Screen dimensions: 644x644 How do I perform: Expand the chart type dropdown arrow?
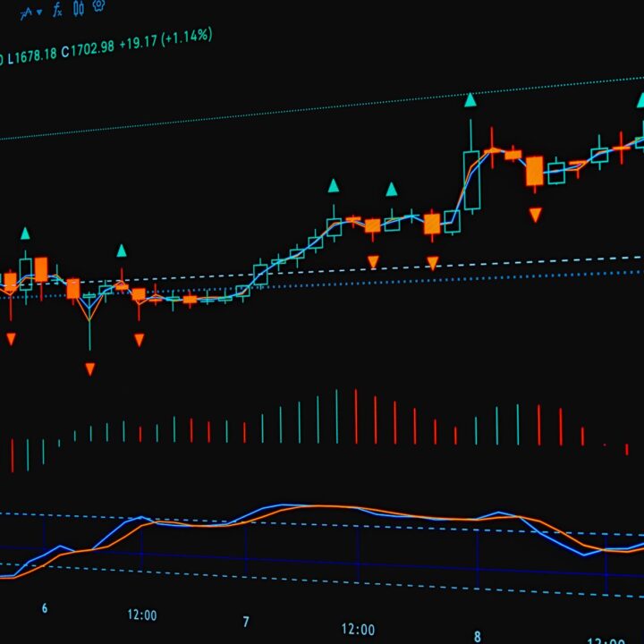point(39,13)
